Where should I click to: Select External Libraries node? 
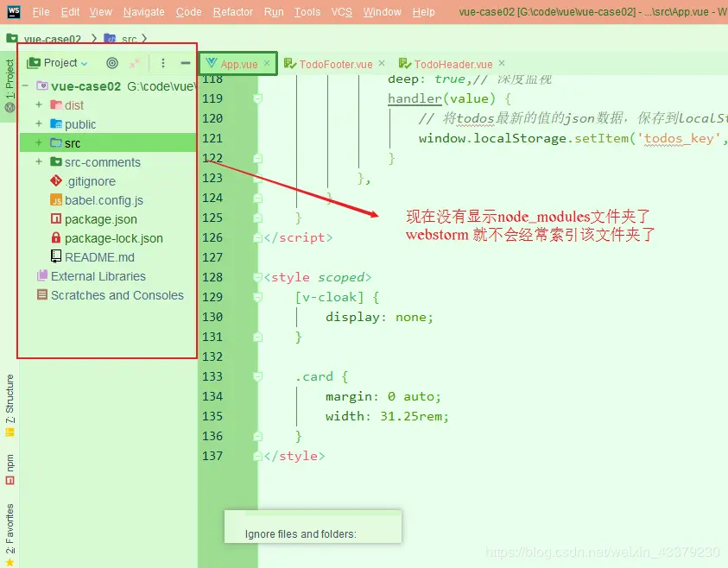coord(98,276)
